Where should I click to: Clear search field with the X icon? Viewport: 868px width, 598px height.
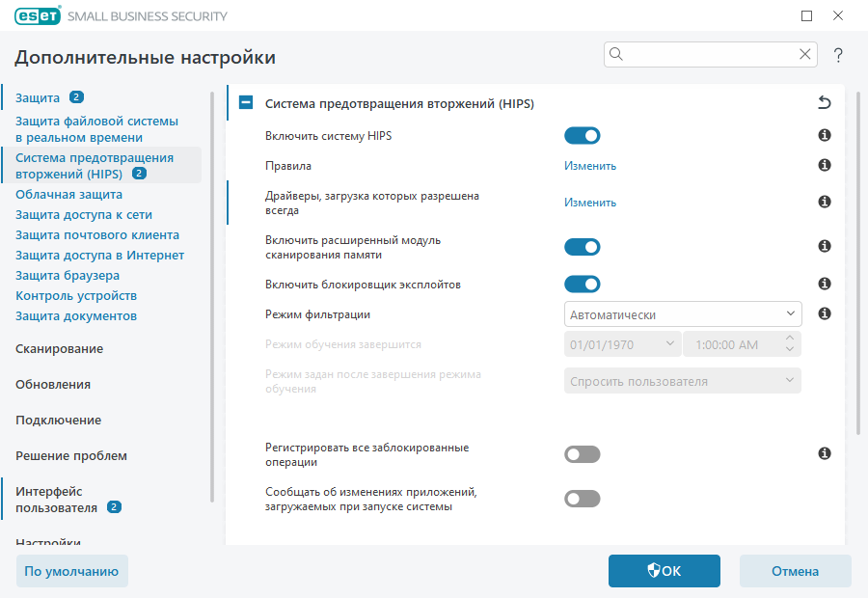point(804,55)
